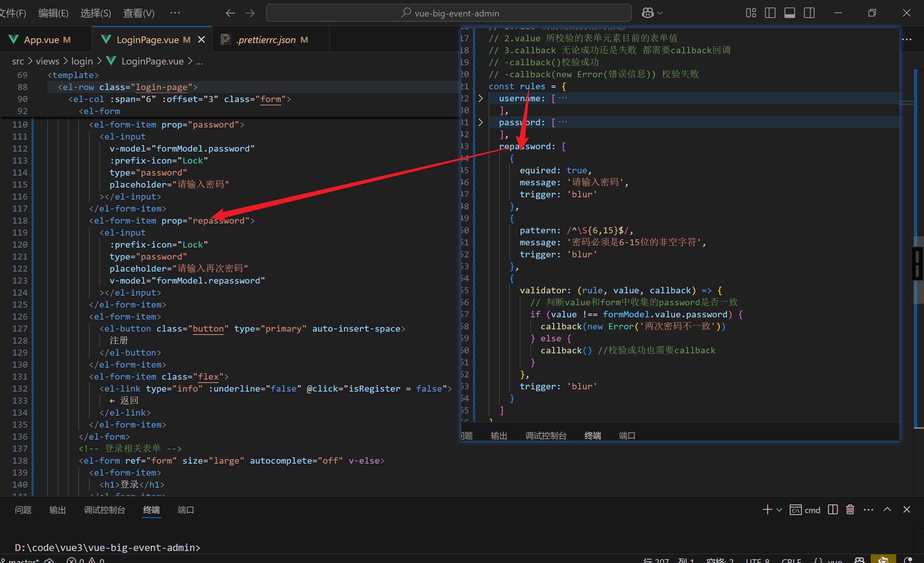This screenshot has width=924, height=563.
Task: Click the Copilot icon in title bar
Action: pos(648,13)
